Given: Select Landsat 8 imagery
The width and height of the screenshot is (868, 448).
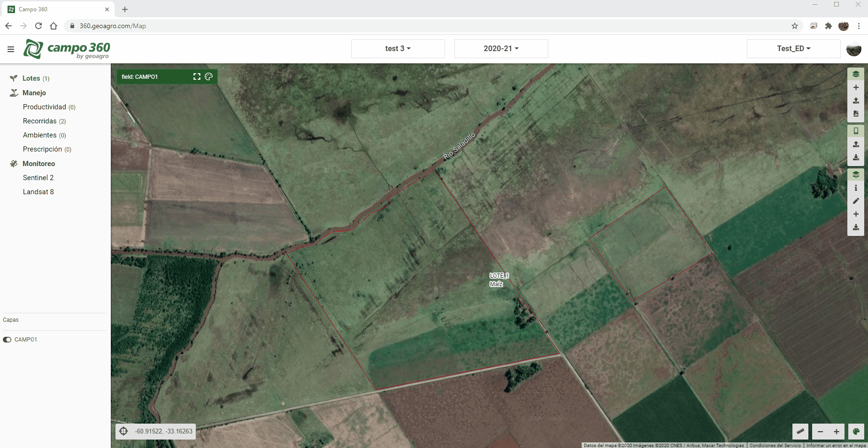Looking at the screenshot, I should 38,192.
